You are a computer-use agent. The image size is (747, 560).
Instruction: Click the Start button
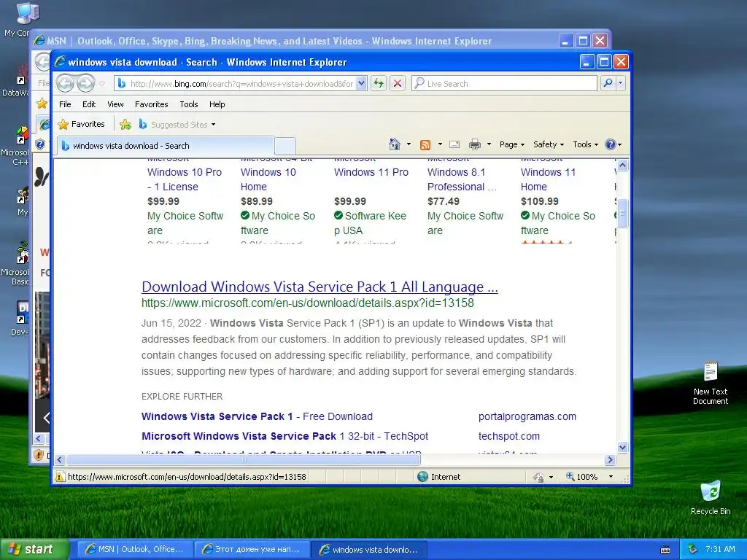(34, 549)
